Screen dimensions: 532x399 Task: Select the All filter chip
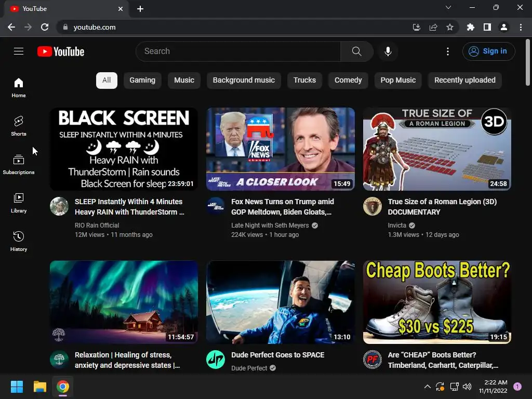[x=107, y=81]
